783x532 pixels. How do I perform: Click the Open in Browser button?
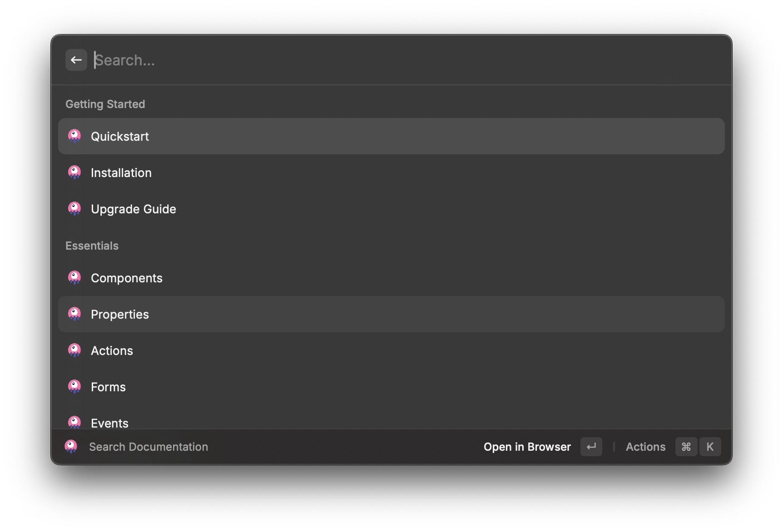527,447
